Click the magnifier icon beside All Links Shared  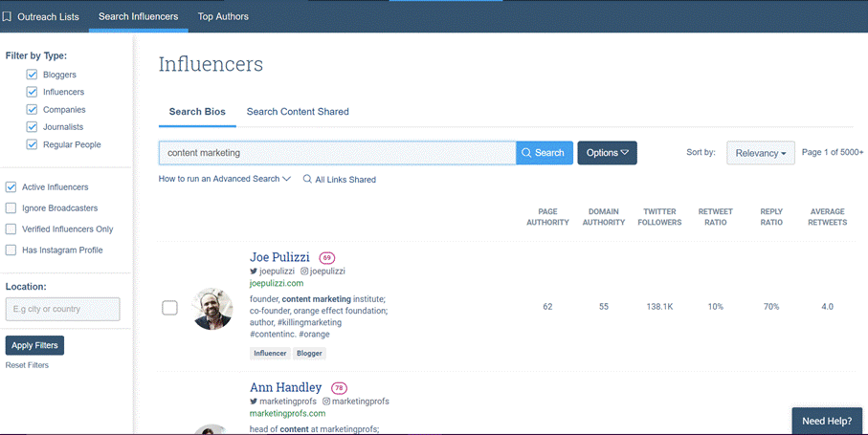click(307, 180)
